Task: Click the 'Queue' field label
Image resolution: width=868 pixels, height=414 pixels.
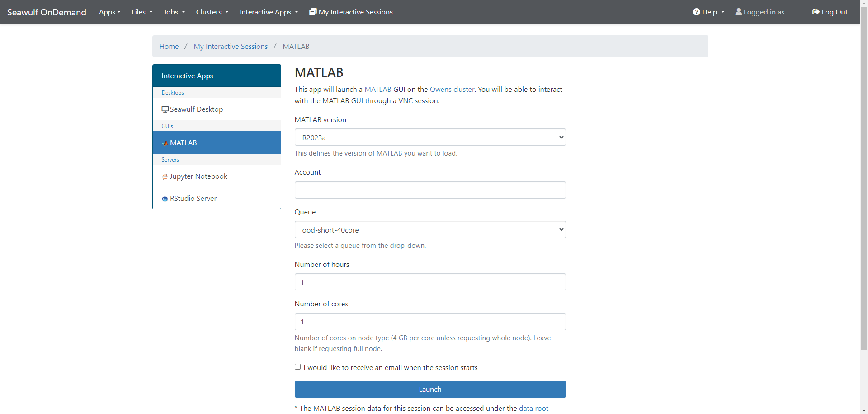Action: 305,212
